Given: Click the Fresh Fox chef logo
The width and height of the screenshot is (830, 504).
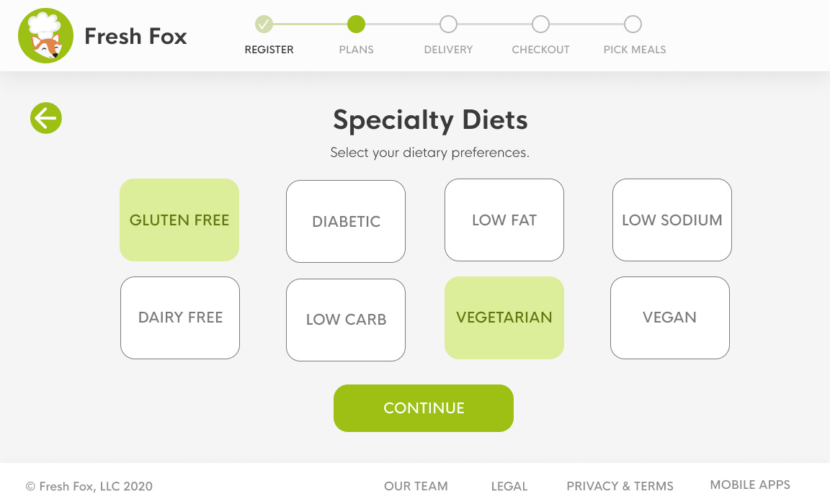Looking at the screenshot, I should tap(45, 36).
